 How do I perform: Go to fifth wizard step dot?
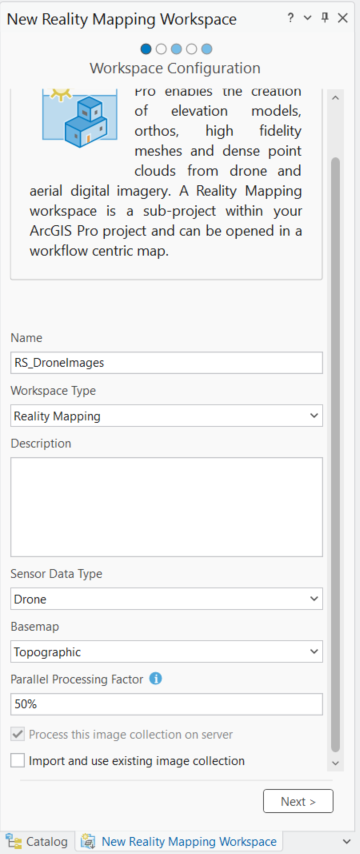(206, 49)
